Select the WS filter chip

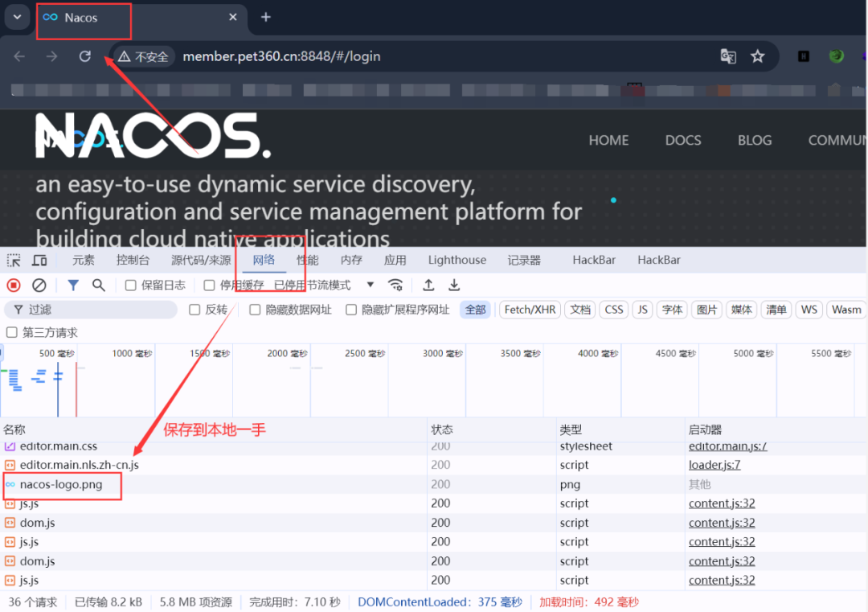tap(809, 310)
